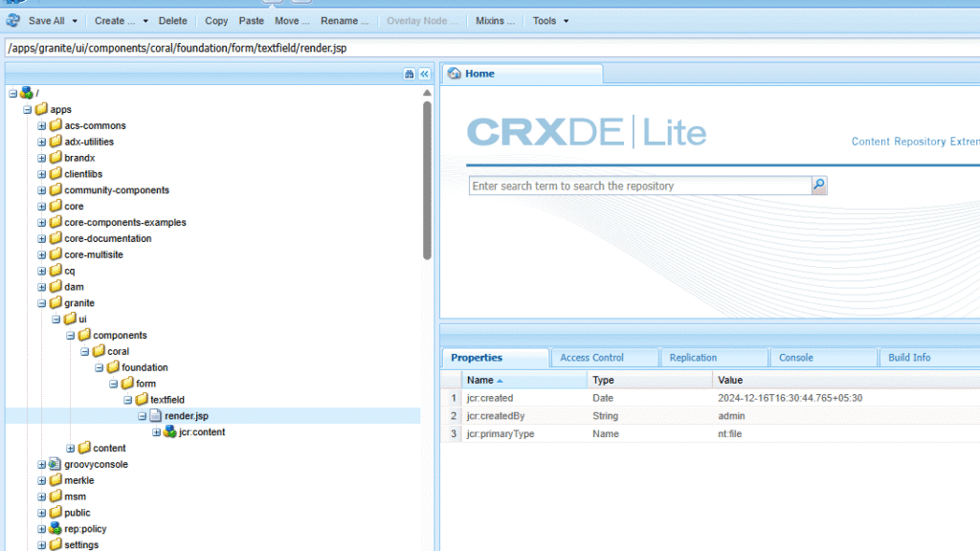Click the binoculars search icon in tree panel
Viewport: 980px width, 551px height.
[x=410, y=74]
